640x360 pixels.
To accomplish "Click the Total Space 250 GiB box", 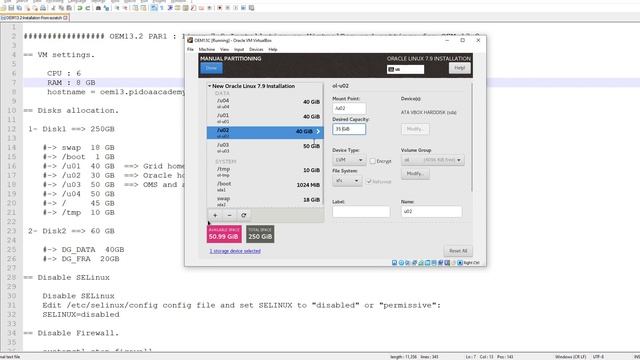I will coord(260,234).
